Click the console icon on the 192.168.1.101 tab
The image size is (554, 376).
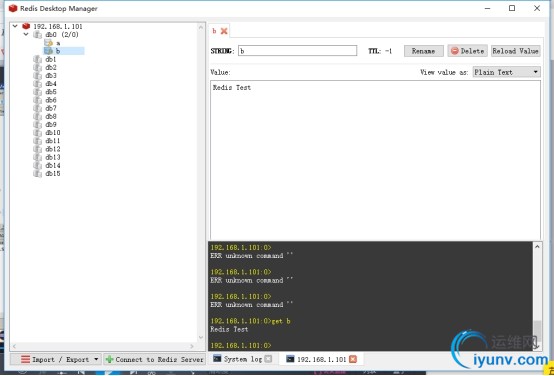[290, 359]
